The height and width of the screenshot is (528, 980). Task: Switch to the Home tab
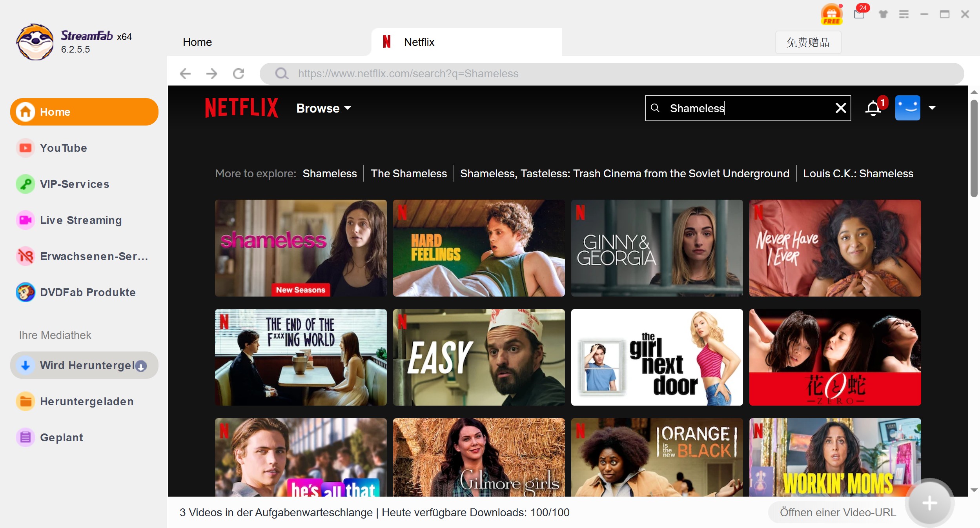tap(197, 42)
